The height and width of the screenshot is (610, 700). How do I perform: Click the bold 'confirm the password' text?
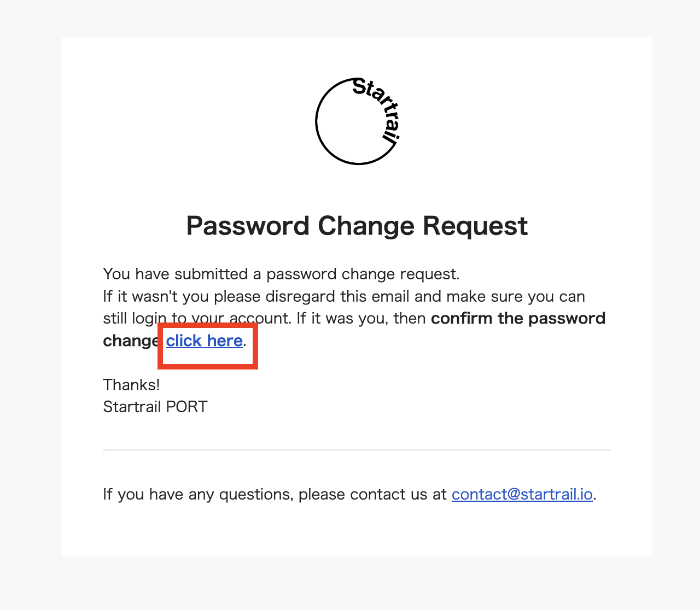tap(518, 318)
